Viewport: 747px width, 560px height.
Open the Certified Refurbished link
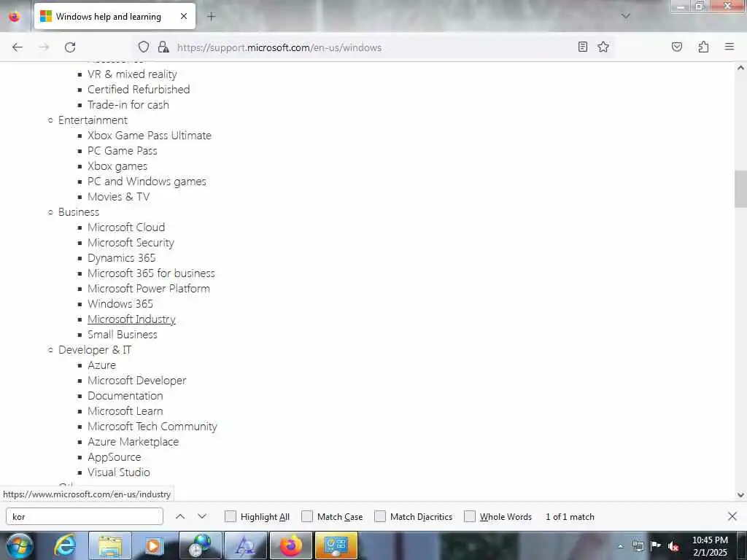point(139,90)
